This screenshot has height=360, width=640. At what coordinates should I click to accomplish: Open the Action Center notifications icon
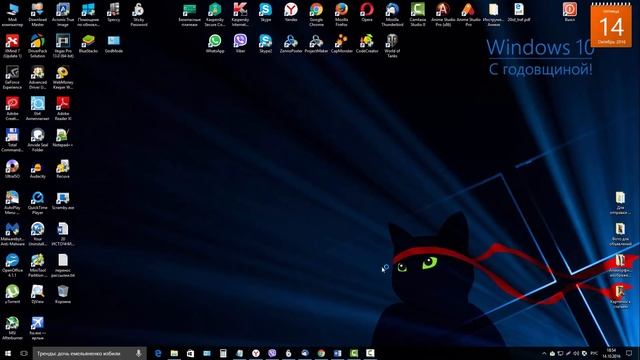click(629, 353)
